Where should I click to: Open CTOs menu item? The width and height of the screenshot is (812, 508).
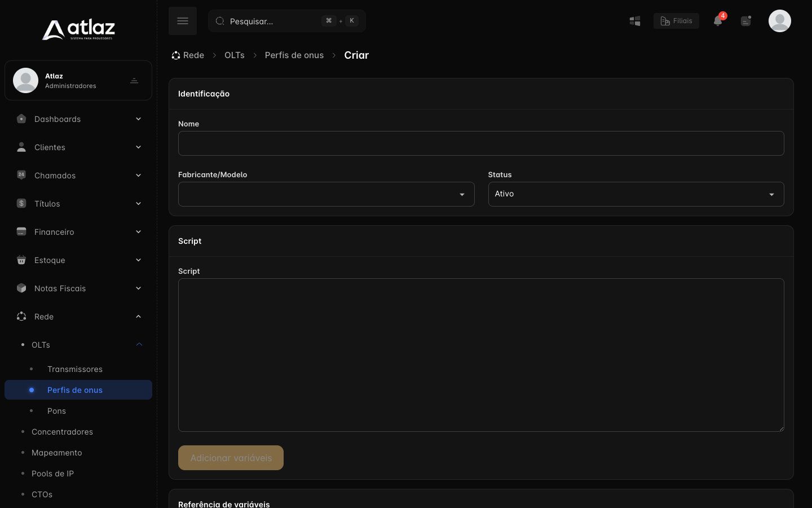coord(78,494)
